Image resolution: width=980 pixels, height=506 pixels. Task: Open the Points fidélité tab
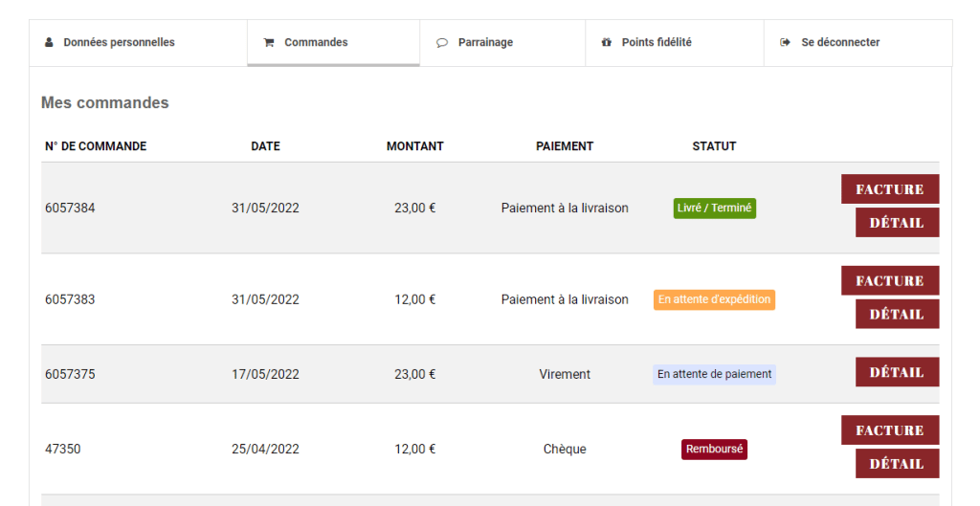pos(675,42)
